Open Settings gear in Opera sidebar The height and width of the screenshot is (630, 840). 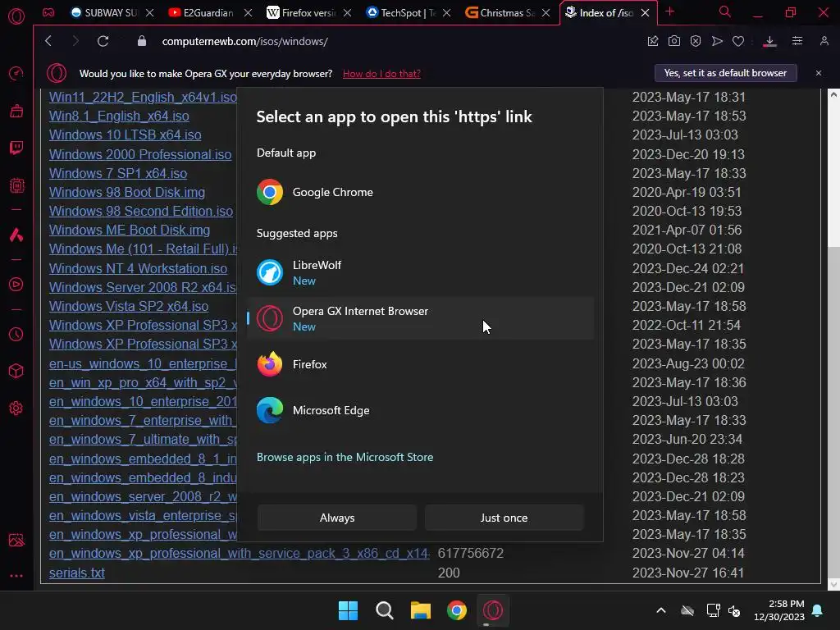(x=16, y=409)
